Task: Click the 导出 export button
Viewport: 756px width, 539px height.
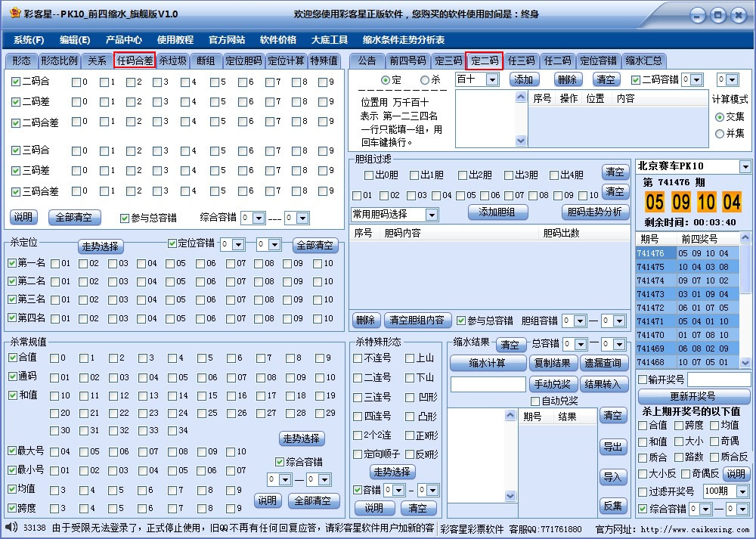Action: tap(613, 447)
